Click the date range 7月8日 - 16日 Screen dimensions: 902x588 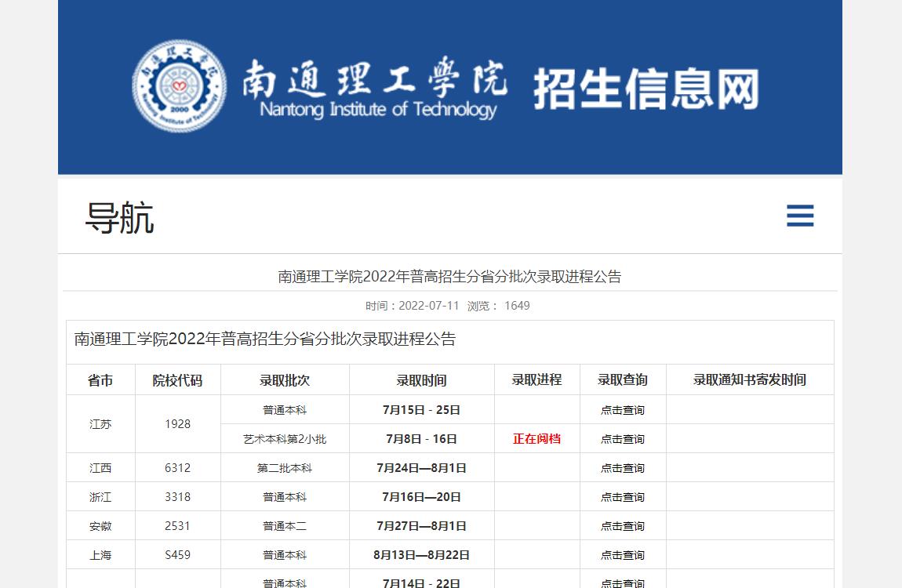tap(422, 439)
